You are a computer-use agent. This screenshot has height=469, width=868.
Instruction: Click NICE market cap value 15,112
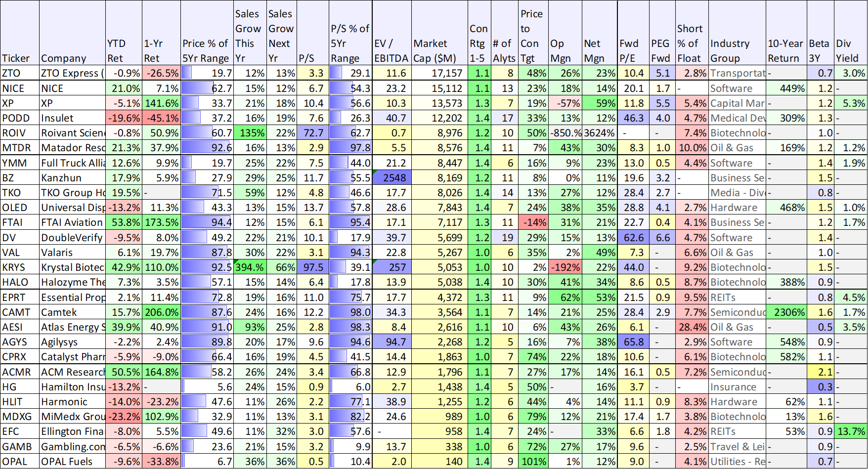(439, 88)
